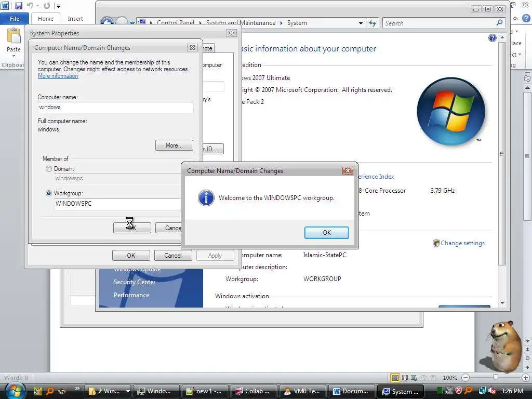Select Draft view icon in Word status bar
Screen dimensions: 532x399
[433, 378]
